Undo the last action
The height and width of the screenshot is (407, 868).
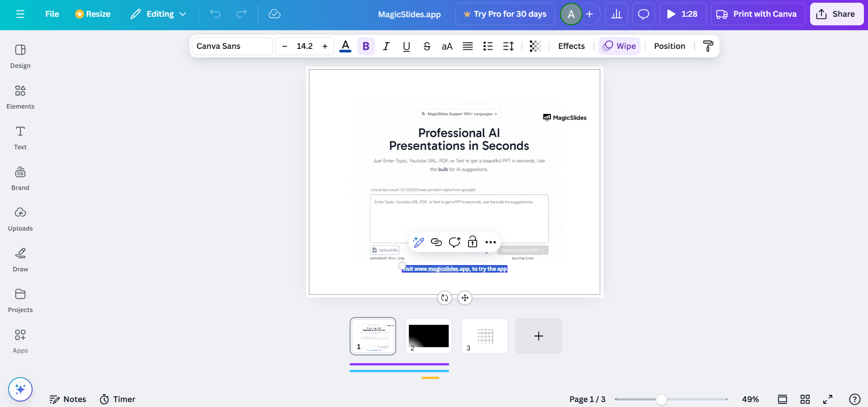(215, 14)
